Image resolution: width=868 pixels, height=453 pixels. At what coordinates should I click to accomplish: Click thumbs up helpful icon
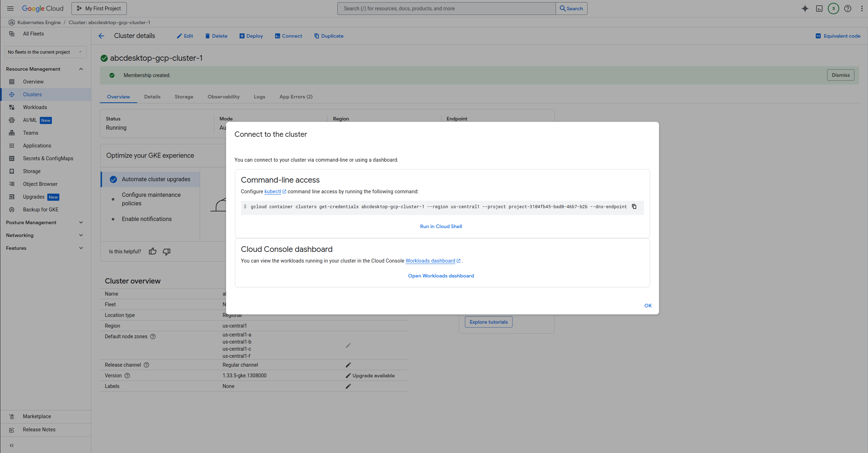(x=152, y=252)
